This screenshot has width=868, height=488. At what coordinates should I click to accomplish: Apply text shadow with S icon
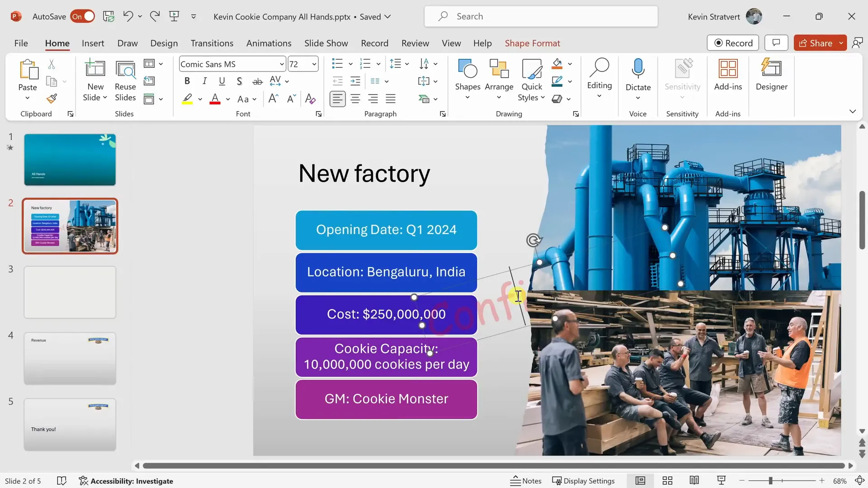[x=239, y=81]
